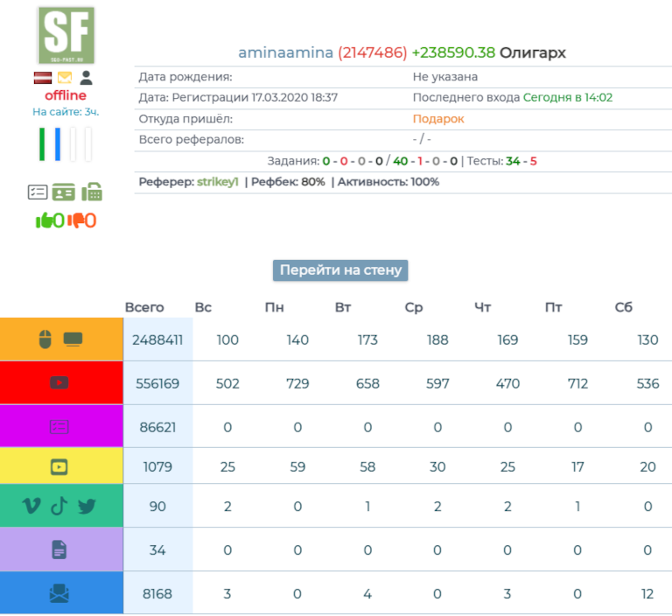The width and height of the screenshot is (672, 616).
Task: Click the orange thumbs-down icon
Action: [76, 220]
